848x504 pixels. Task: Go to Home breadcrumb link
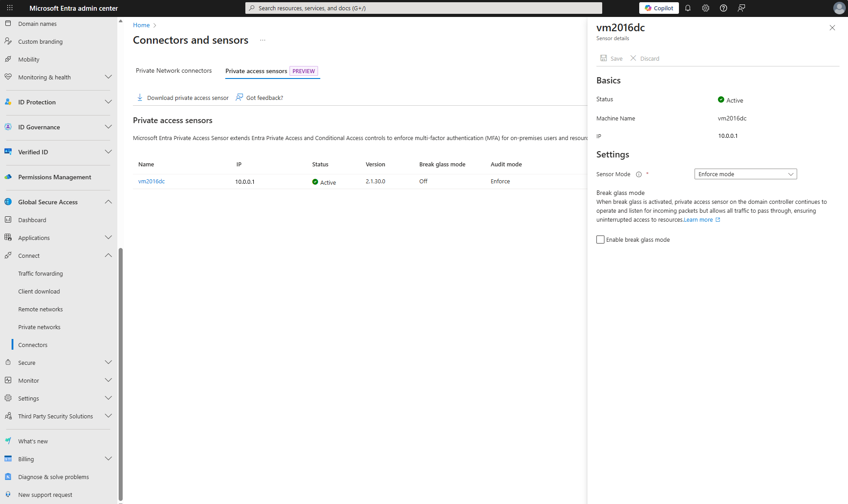click(x=141, y=25)
